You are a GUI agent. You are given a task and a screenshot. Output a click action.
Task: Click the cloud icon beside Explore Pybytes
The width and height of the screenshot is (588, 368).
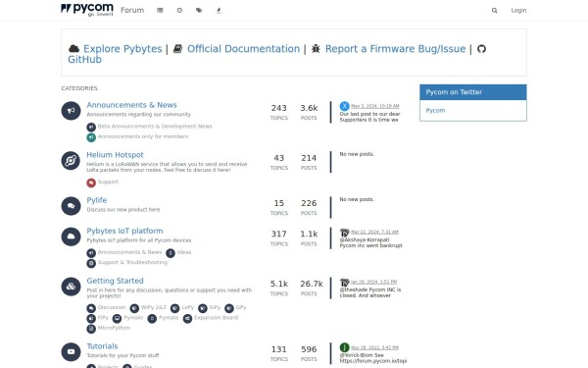point(73,48)
